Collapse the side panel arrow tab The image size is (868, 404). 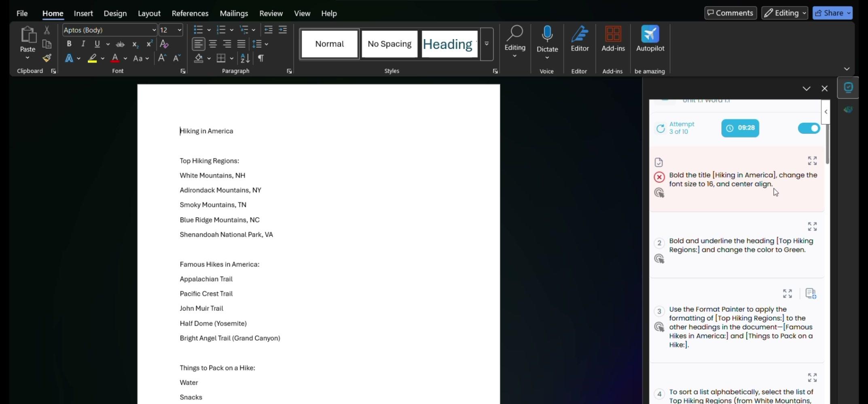click(826, 112)
